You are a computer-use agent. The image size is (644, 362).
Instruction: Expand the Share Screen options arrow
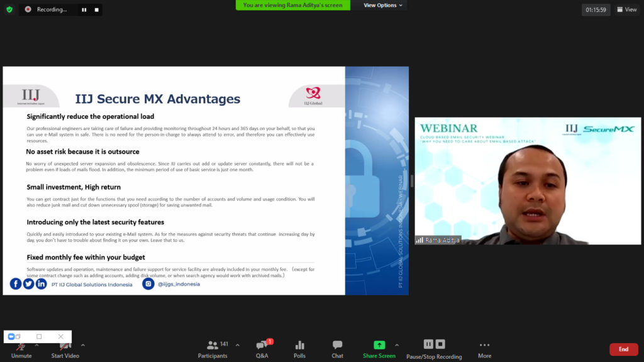click(x=396, y=345)
